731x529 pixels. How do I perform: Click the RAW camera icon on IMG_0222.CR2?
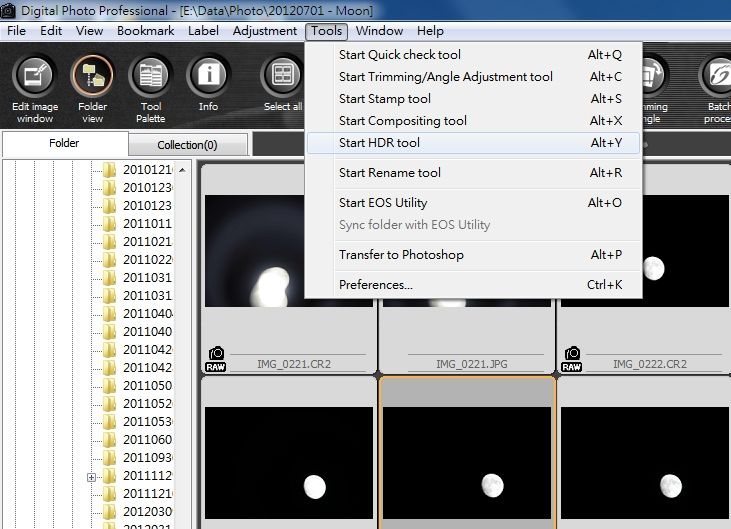tap(572, 359)
